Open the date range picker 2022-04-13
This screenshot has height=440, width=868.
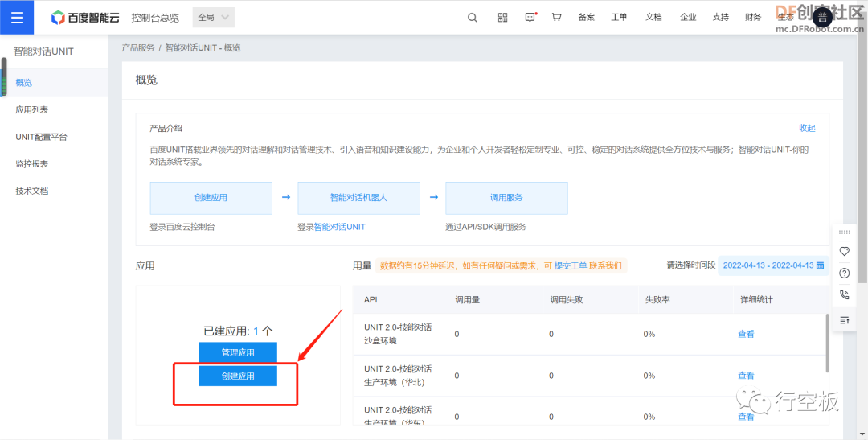click(x=773, y=265)
